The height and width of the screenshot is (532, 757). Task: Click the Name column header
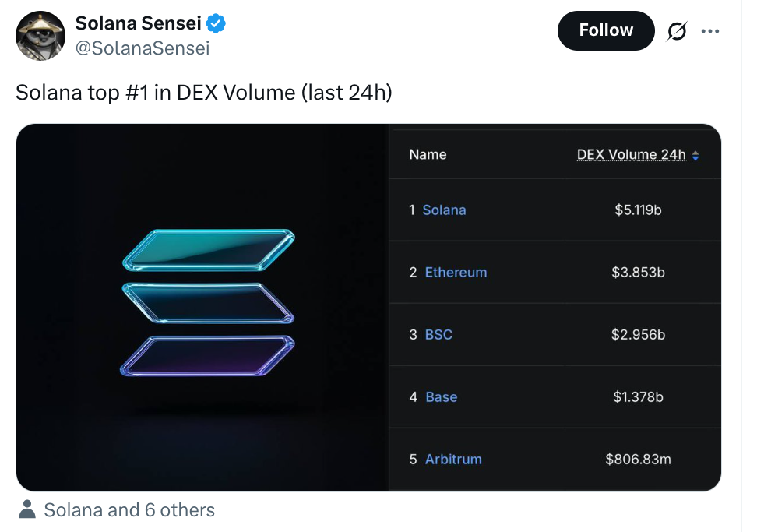pyautogui.click(x=428, y=154)
